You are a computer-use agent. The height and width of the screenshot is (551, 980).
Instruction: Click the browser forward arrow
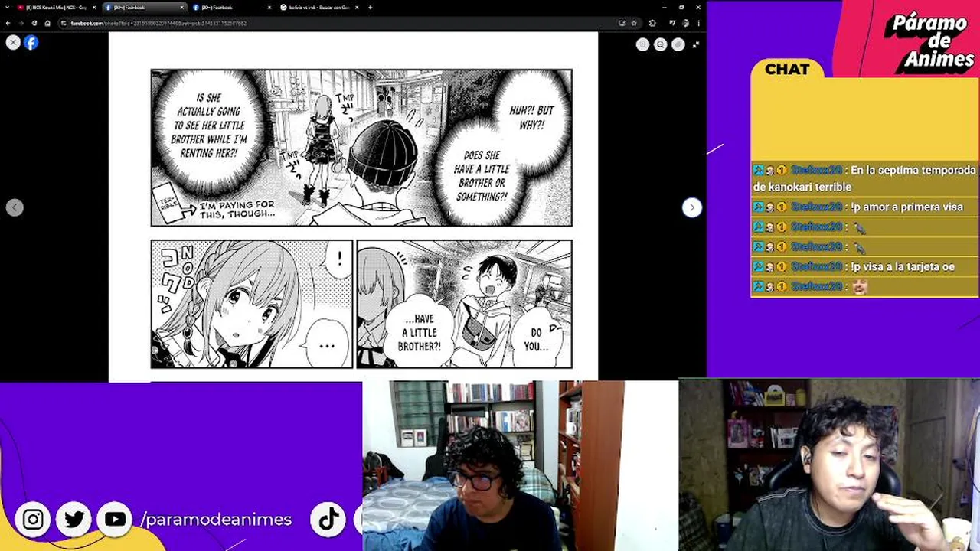21,23
